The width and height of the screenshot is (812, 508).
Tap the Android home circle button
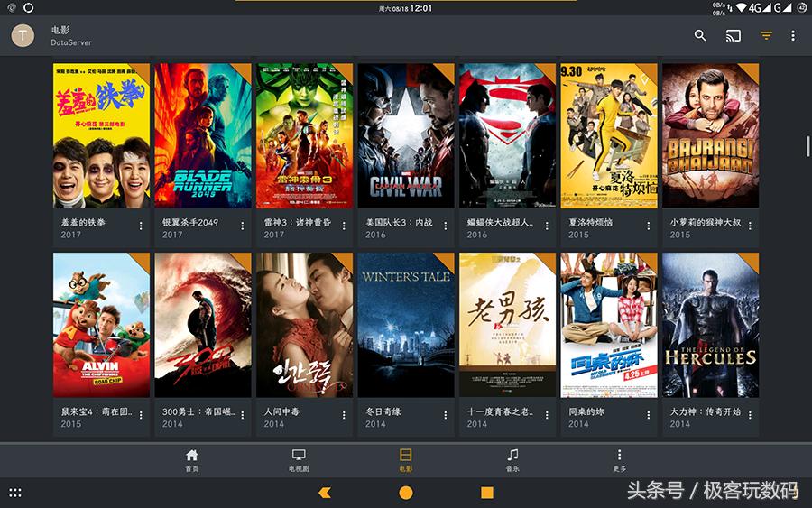pos(406,493)
